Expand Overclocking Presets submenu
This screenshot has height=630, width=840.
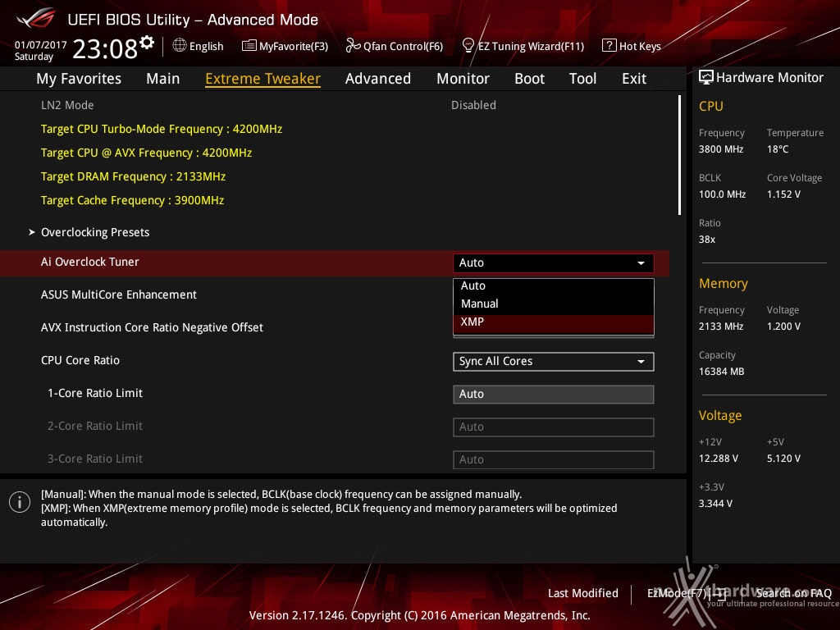(x=95, y=232)
